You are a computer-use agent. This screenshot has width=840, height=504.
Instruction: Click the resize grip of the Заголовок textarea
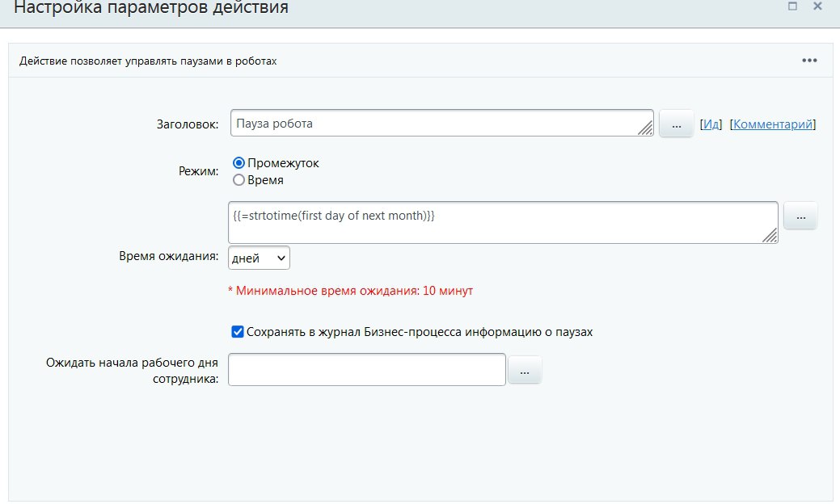pyautogui.click(x=645, y=128)
